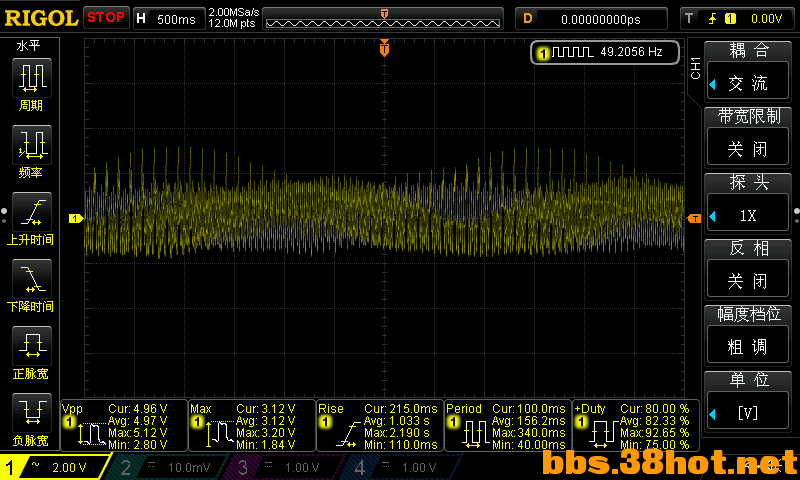
Task: Select the CH1 menu tab label
Action: click(695, 68)
